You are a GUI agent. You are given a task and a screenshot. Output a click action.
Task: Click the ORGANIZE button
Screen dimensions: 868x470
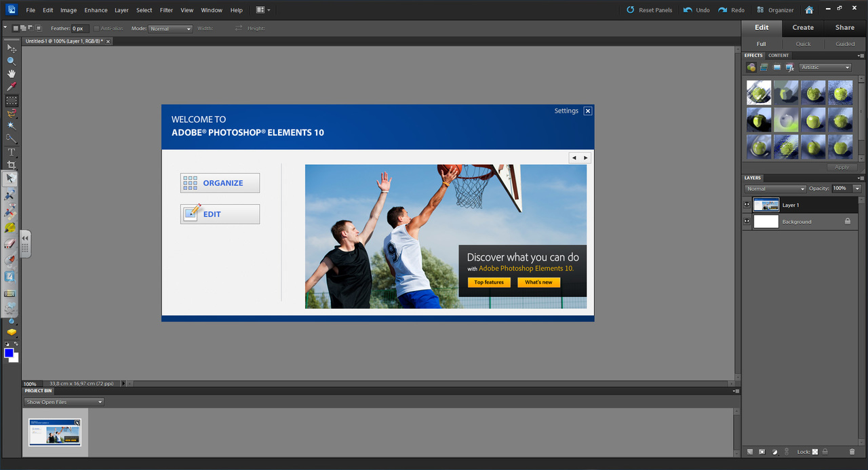[x=220, y=183]
